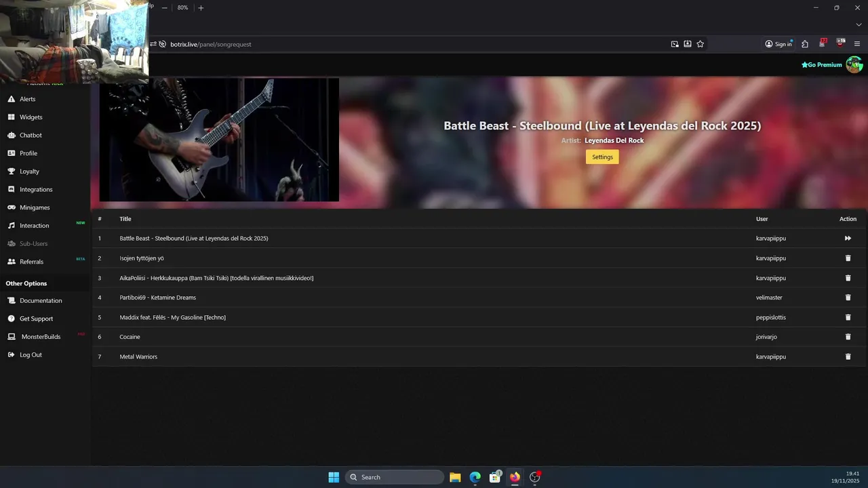
Task: Open File Explorer from taskbar
Action: tap(455, 477)
